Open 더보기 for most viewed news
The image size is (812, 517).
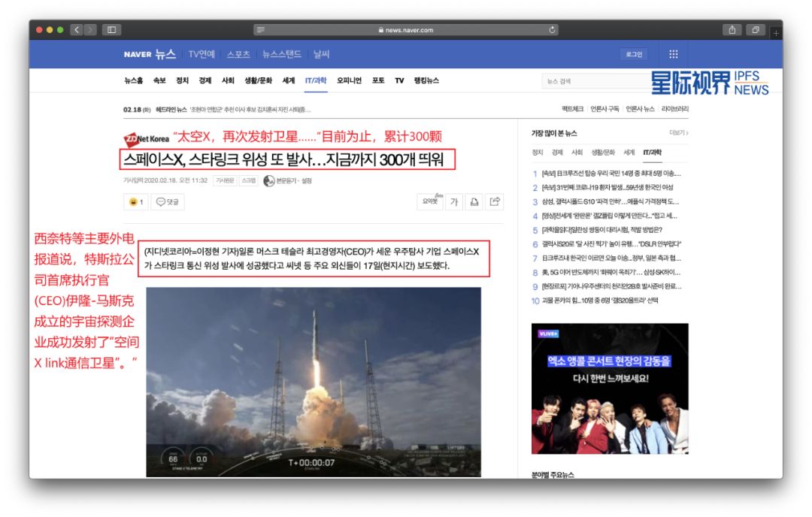tap(678, 133)
